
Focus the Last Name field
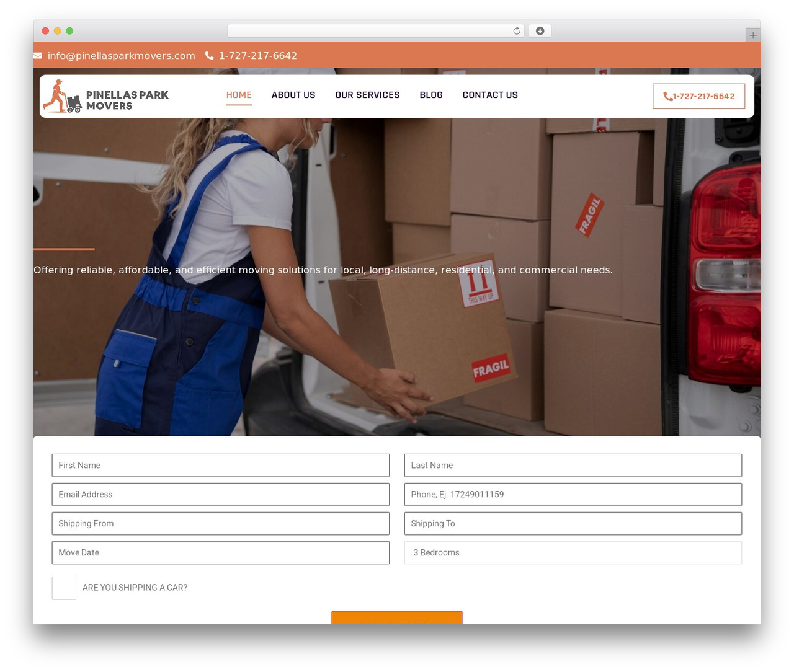(x=573, y=466)
